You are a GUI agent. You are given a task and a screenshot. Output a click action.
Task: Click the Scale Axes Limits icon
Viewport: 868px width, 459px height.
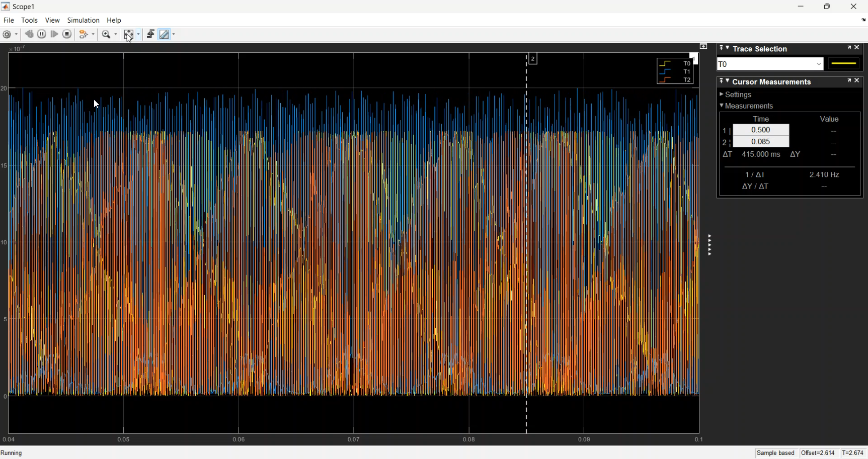(x=129, y=35)
